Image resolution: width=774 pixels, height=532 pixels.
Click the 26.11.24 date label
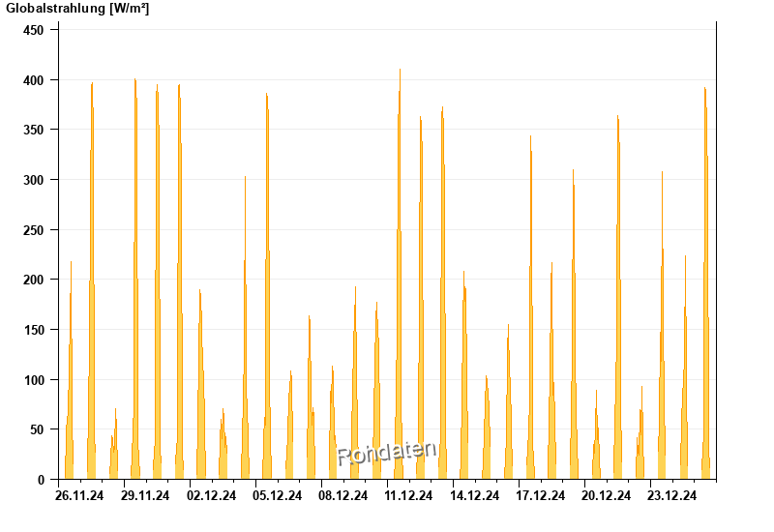pyautogui.click(x=79, y=495)
